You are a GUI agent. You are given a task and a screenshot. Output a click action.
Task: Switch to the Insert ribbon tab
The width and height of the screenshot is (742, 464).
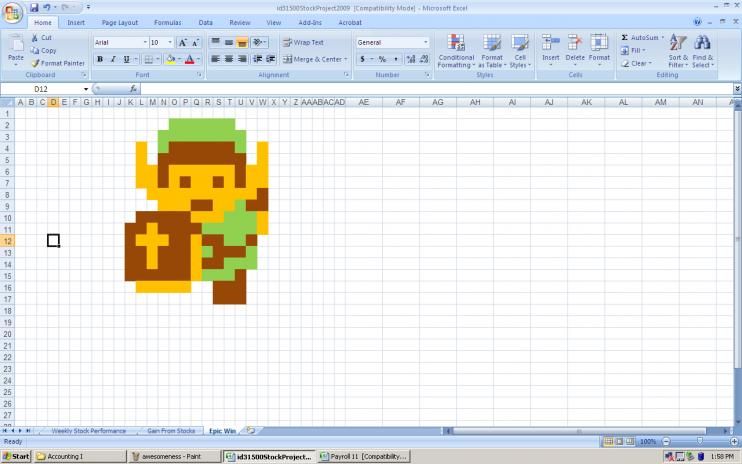(x=76, y=22)
